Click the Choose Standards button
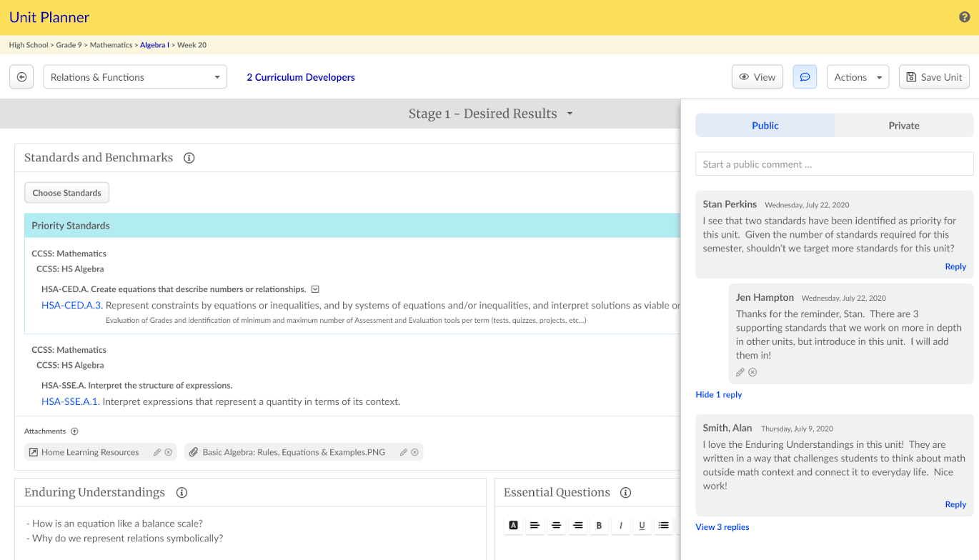Image resolution: width=979 pixels, height=560 pixels. coord(66,193)
